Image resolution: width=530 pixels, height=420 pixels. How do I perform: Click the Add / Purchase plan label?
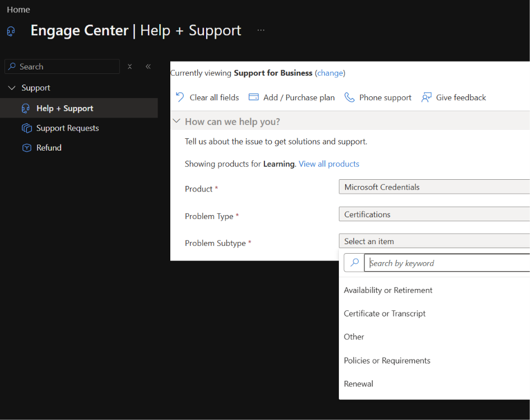coord(299,97)
